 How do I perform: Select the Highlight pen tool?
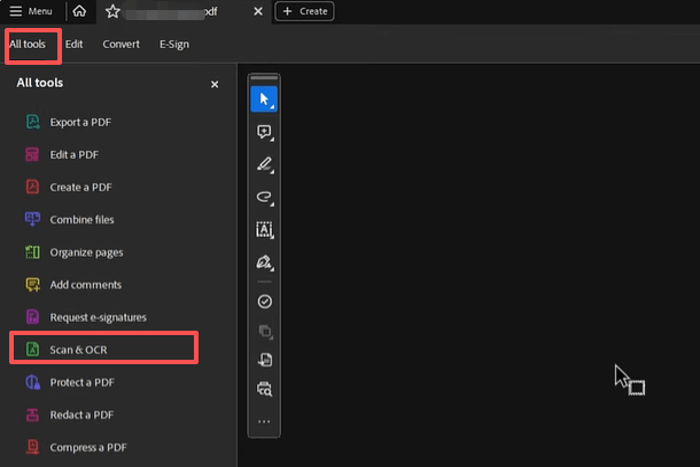click(264, 165)
